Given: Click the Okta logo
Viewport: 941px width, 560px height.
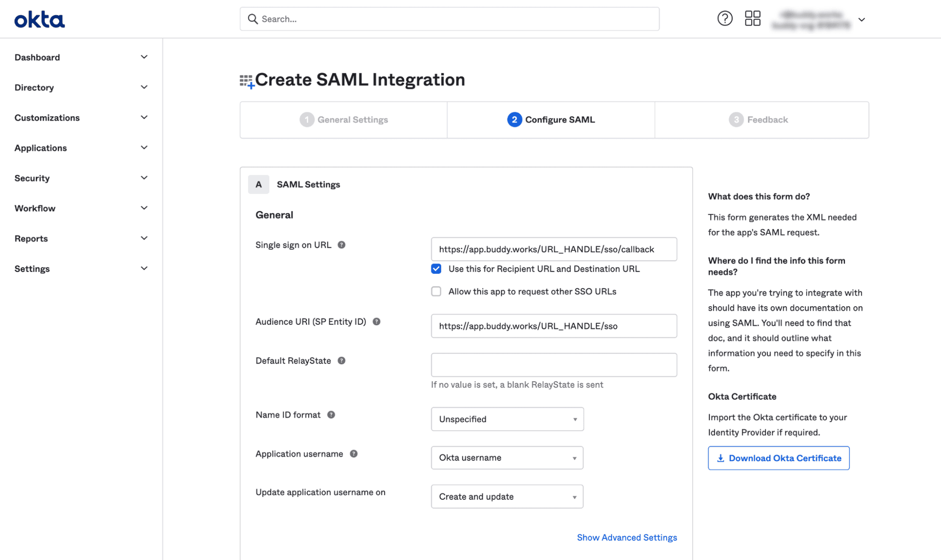Looking at the screenshot, I should coord(39,20).
